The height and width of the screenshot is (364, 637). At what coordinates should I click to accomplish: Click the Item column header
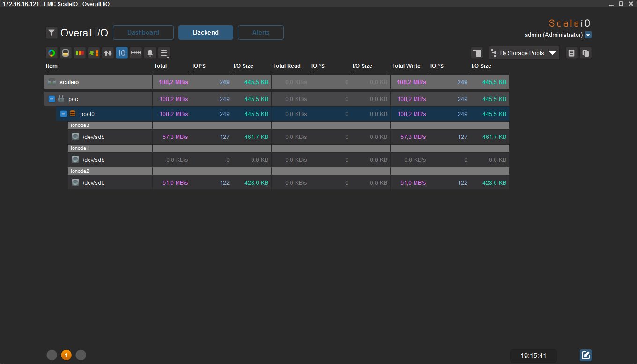[52, 66]
